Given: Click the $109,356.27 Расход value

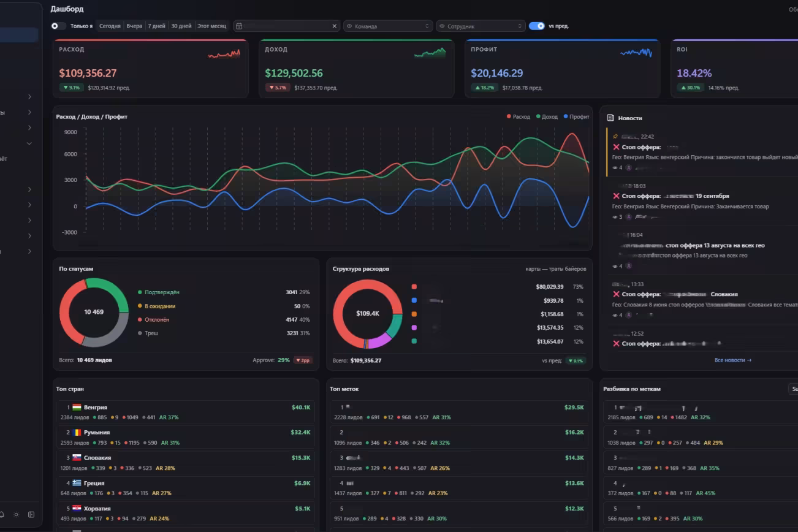Looking at the screenshot, I should pos(88,73).
